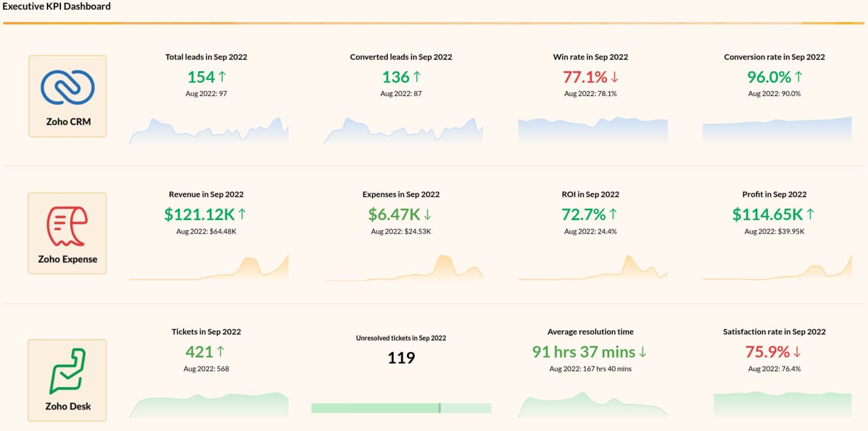
Task: Click the up arrow beside Conversion rate 96.0%
Action: click(x=800, y=77)
